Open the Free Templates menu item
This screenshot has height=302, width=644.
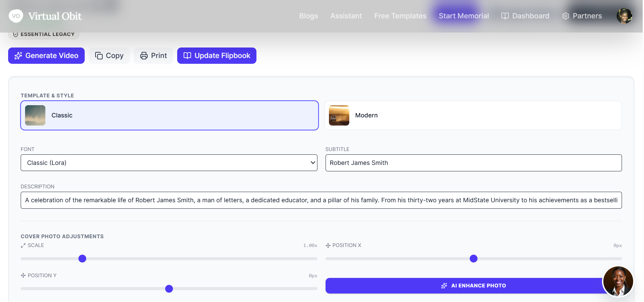[x=400, y=16]
